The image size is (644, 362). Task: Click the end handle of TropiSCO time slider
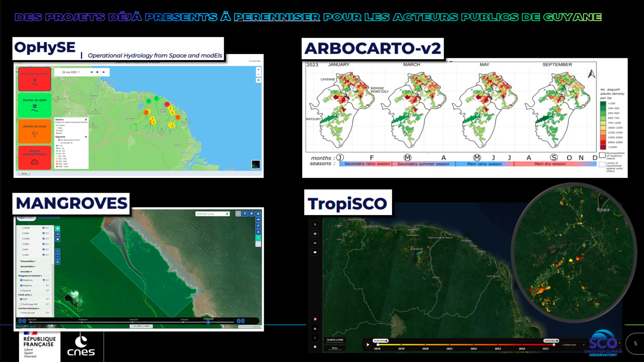pyautogui.click(x=554, y=345)
